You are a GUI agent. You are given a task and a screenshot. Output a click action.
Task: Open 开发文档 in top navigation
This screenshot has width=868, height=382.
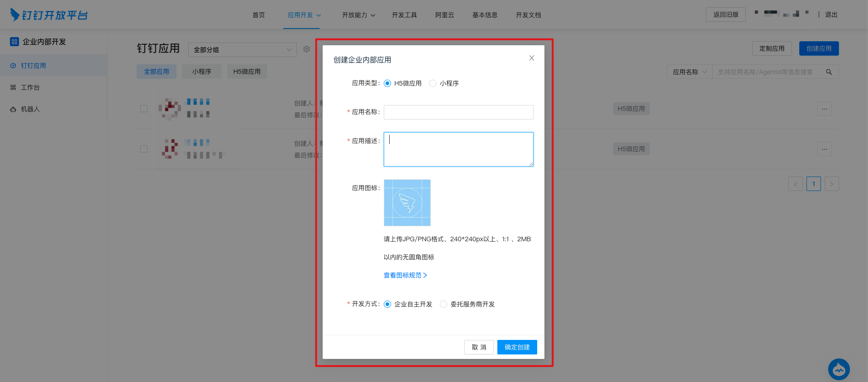point(529,15)
